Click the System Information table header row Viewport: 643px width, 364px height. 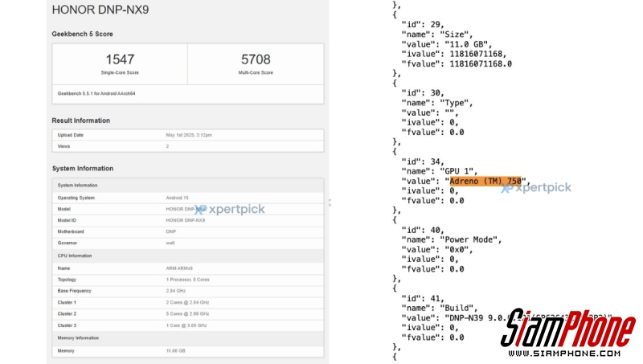click(x=188, y=186)
